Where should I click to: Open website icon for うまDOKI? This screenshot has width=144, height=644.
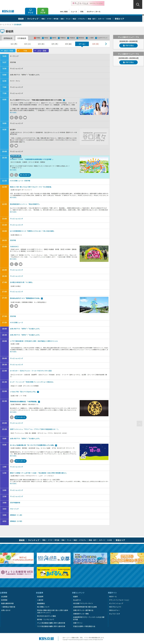(12, 264)
